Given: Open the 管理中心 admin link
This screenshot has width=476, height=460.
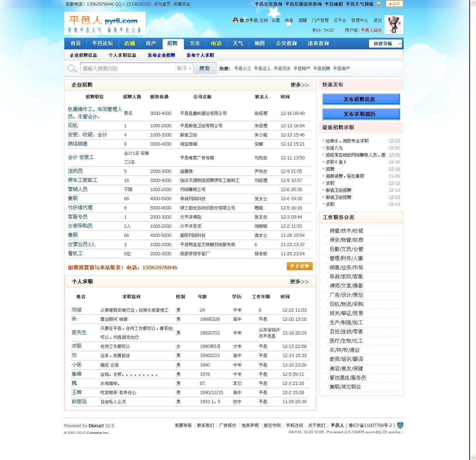Looking at the screenshot, I should [x=360, y=20].
